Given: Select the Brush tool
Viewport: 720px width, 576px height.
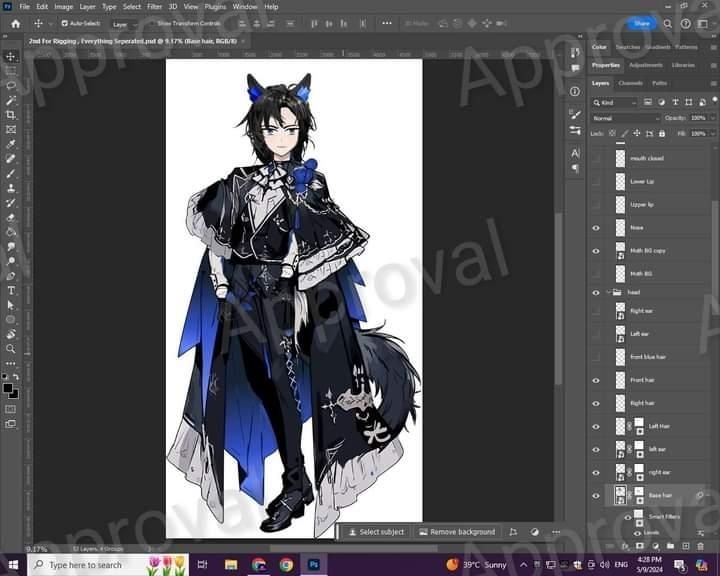Looking at the screenshot, I should (x=11, y=174).
